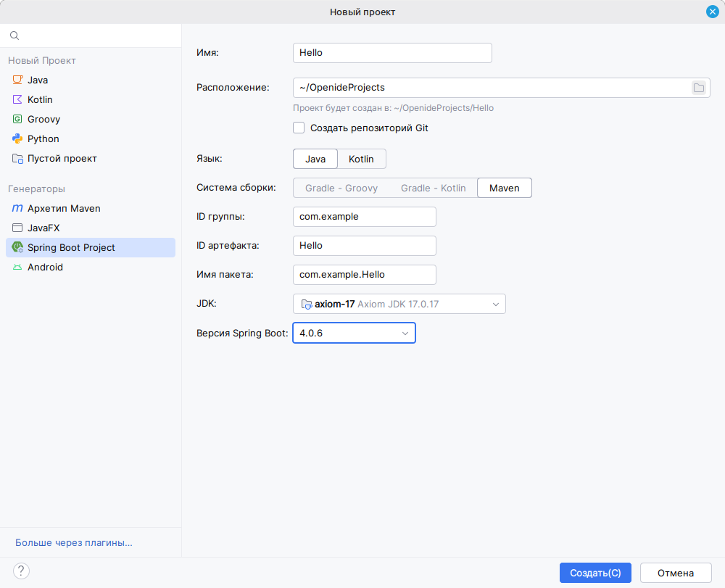
Task: Open help with the question mark
Action: pyautogui.click(x=21, y=571)
